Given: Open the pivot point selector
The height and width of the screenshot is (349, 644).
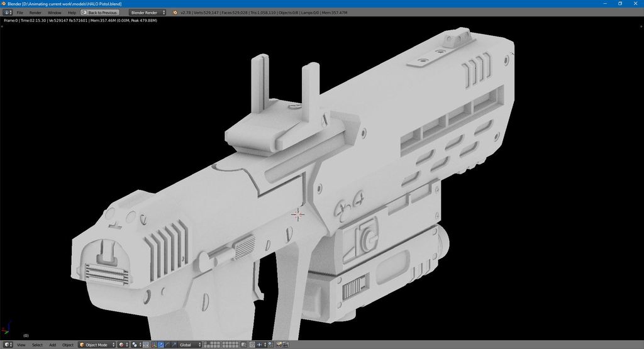Looking at the screenshot, I should click(136, 345).
